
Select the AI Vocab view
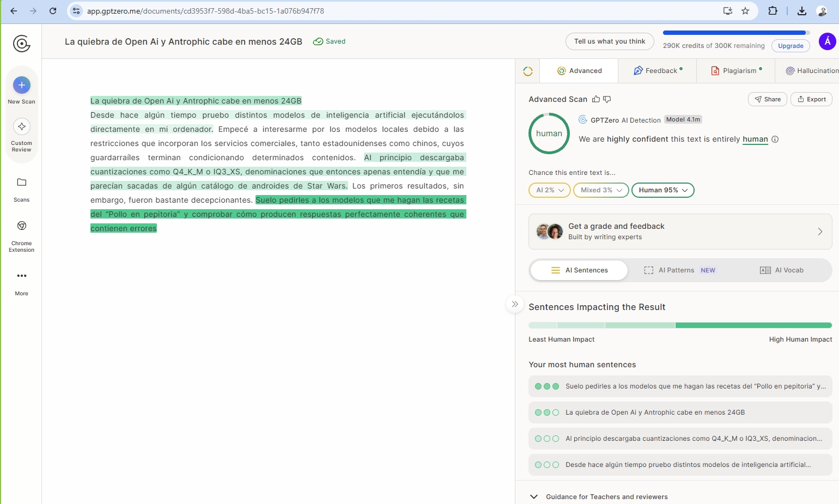[x=781, y=270]
